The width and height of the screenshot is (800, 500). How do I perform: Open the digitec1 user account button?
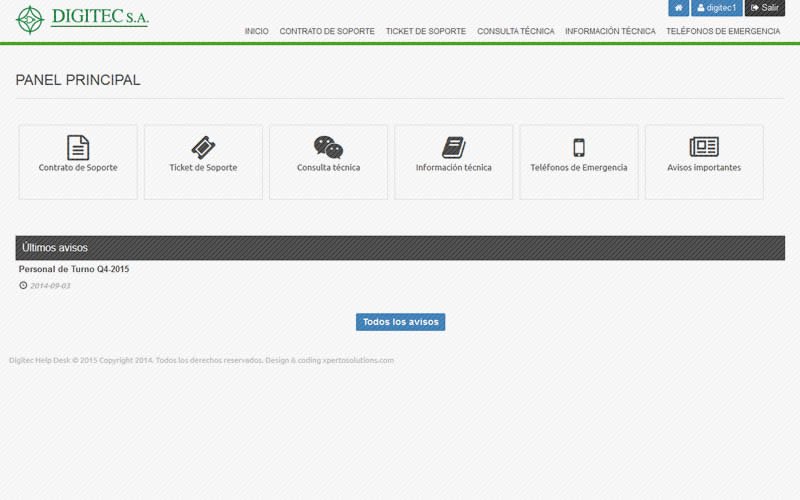coord(716,8)
